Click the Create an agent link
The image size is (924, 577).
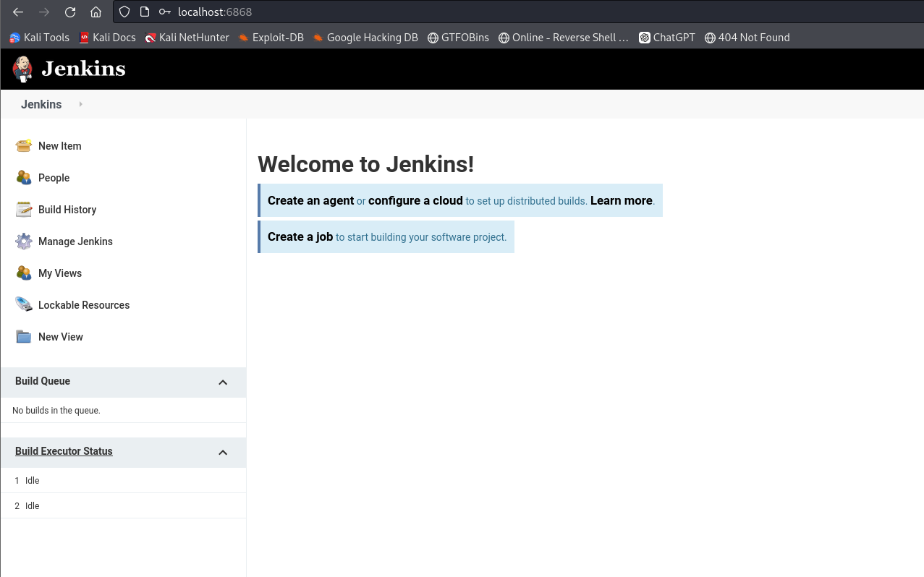[311, 200]
